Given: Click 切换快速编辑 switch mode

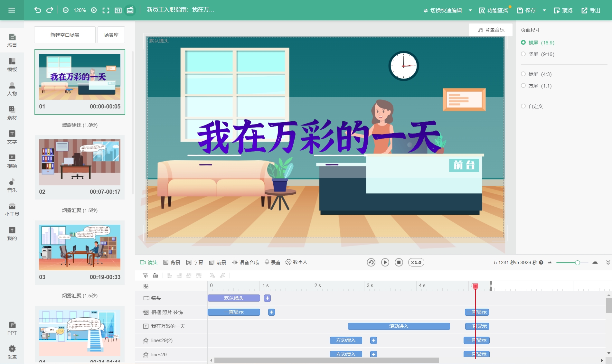Looking at the screenshot, I should point(443,10).
